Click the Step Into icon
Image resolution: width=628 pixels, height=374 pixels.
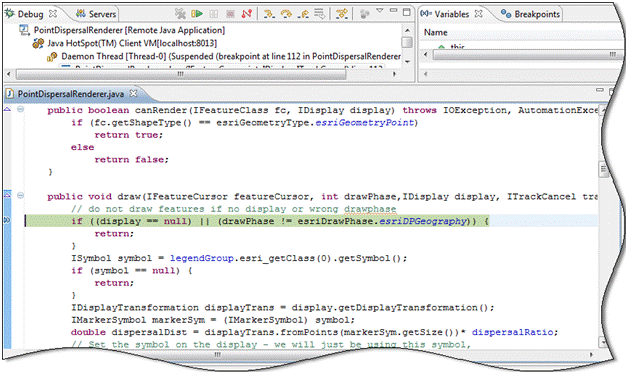[x=269, y=14]
